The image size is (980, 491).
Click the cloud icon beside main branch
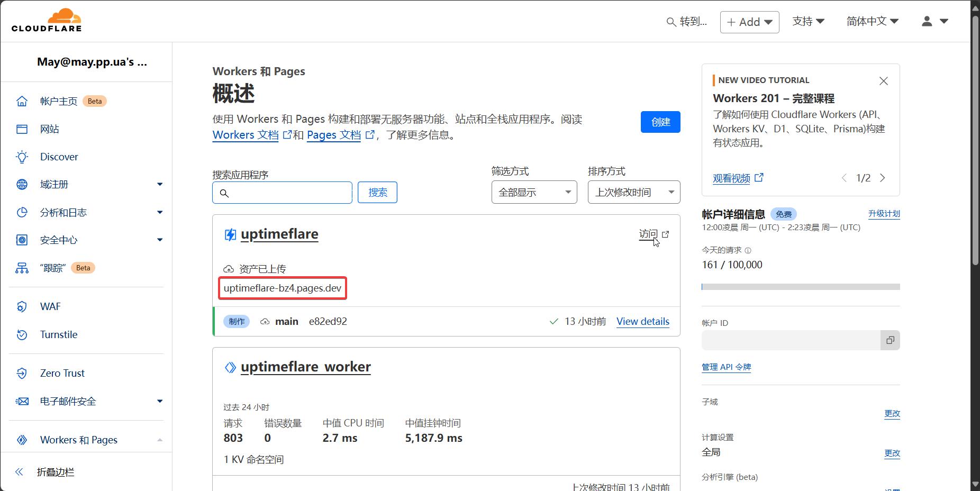[265, 321]
